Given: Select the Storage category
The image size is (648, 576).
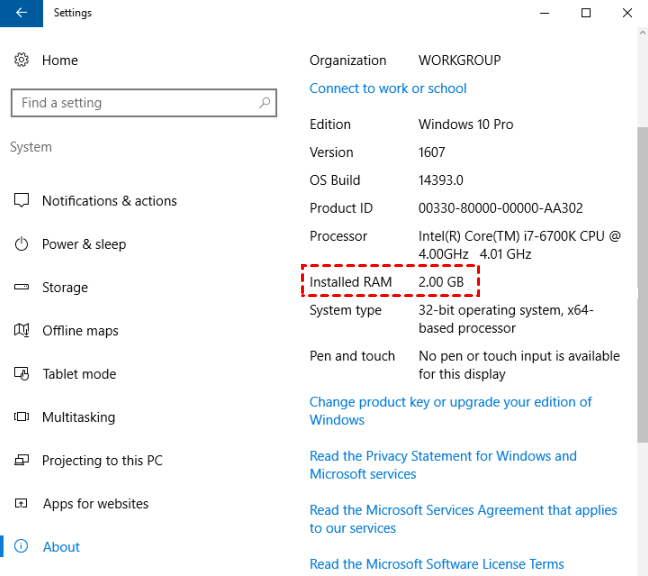Looking at the screenshot, I should (x=65, y=287).
